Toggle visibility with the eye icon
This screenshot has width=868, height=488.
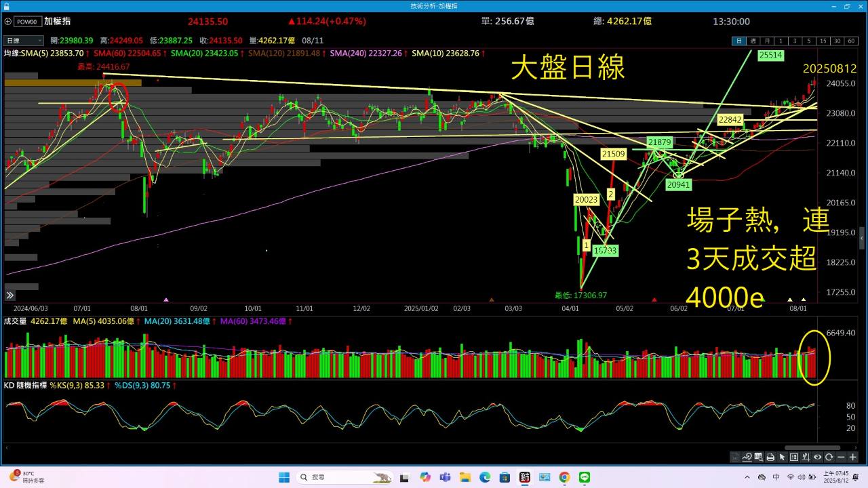(817, 457)
